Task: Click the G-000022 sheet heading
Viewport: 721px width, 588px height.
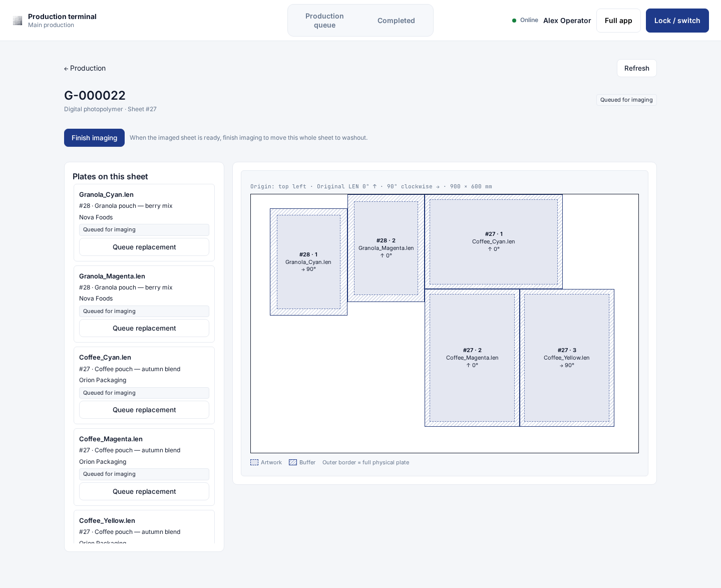Action: tap(95, 96)
